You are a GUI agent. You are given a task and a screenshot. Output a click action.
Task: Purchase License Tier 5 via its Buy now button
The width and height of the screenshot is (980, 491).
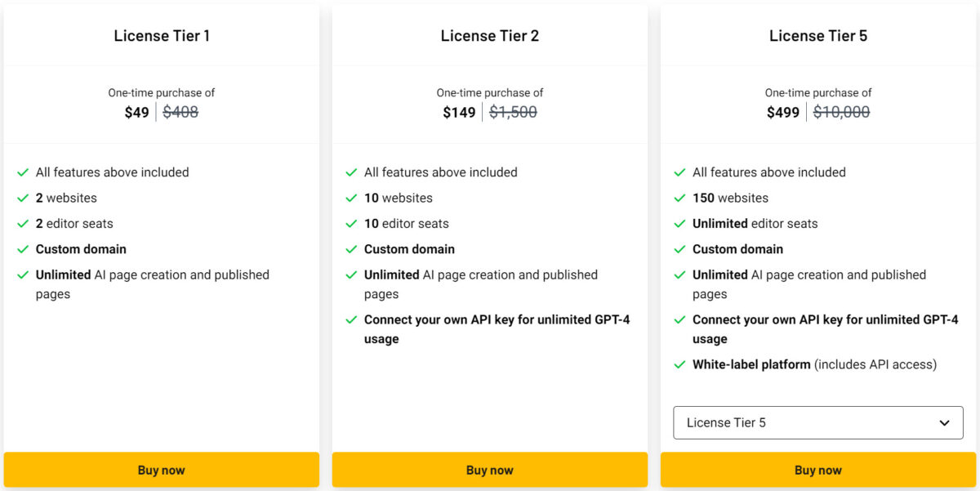(817, 470)
